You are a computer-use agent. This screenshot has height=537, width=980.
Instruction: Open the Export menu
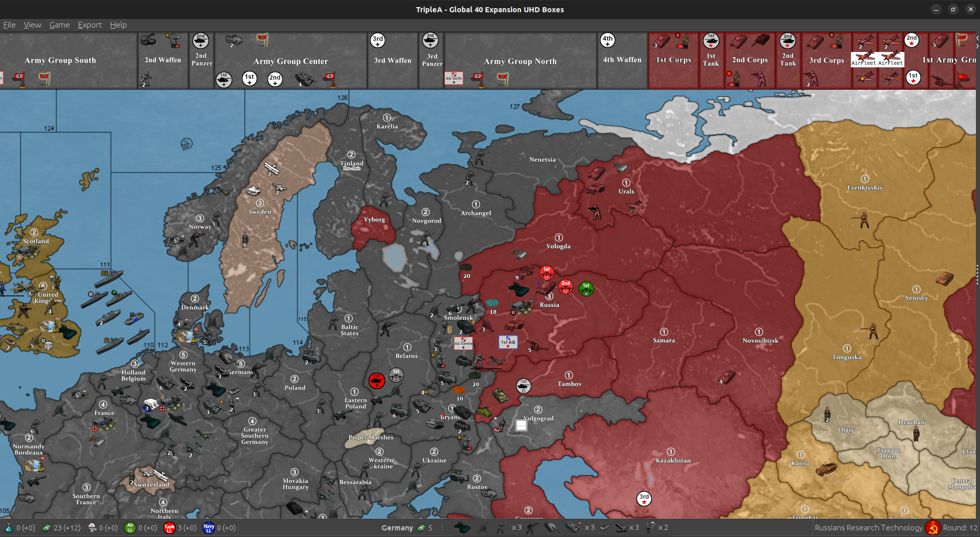(89, 24)
